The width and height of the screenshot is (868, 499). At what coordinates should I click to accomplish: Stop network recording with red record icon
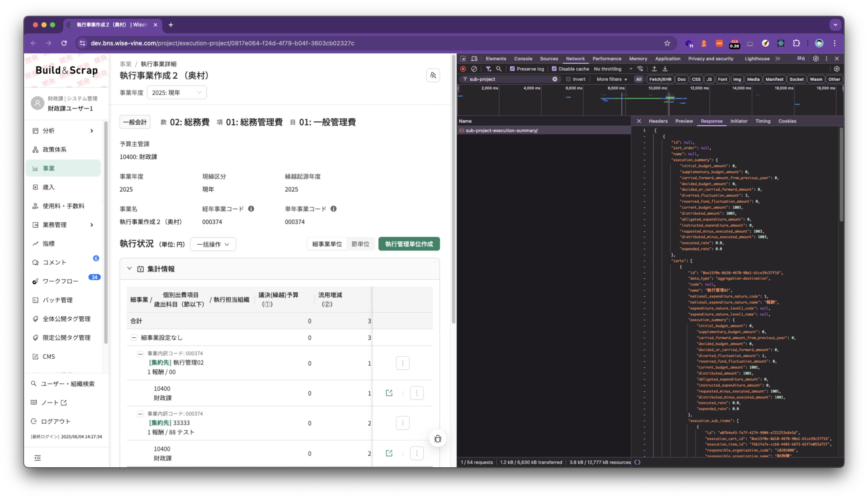[463, 69]
